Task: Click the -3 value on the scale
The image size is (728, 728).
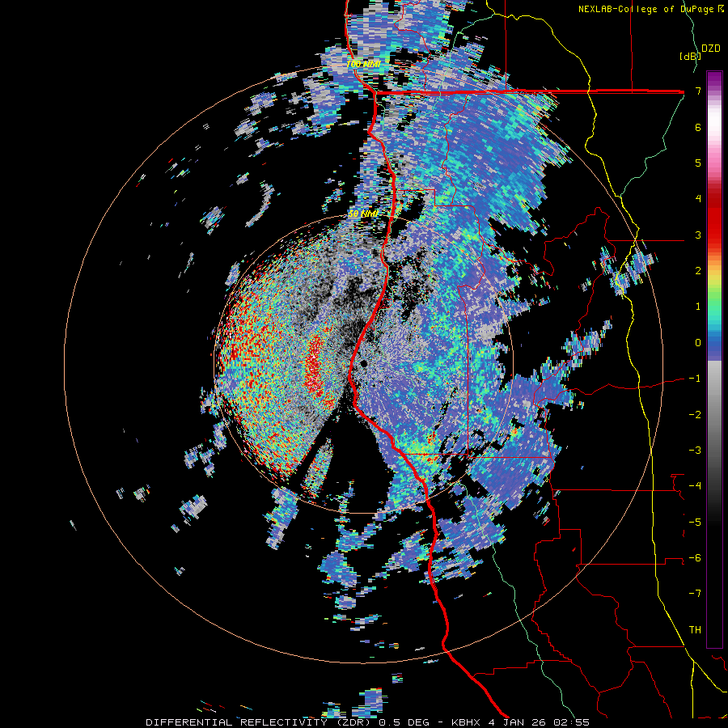Action: click(695, 451)
